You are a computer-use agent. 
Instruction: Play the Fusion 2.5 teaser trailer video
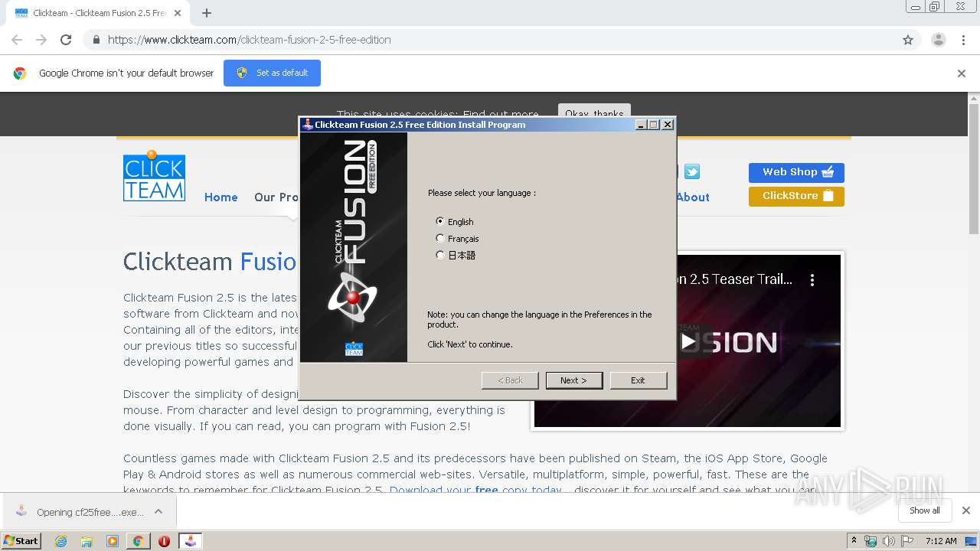pyautogui.click(x=688, y=341)
